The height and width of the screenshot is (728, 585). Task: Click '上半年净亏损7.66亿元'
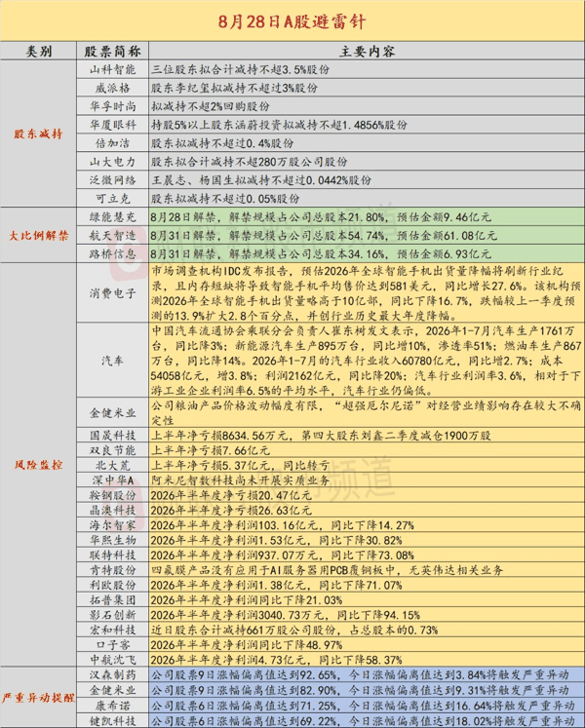210,450
